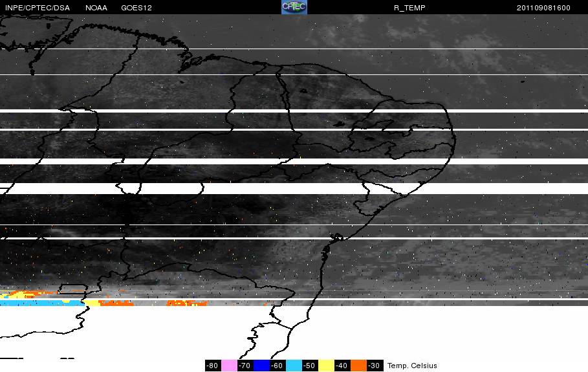
Task: Click the -40 legend value
Action: click(x=342, y=366)
